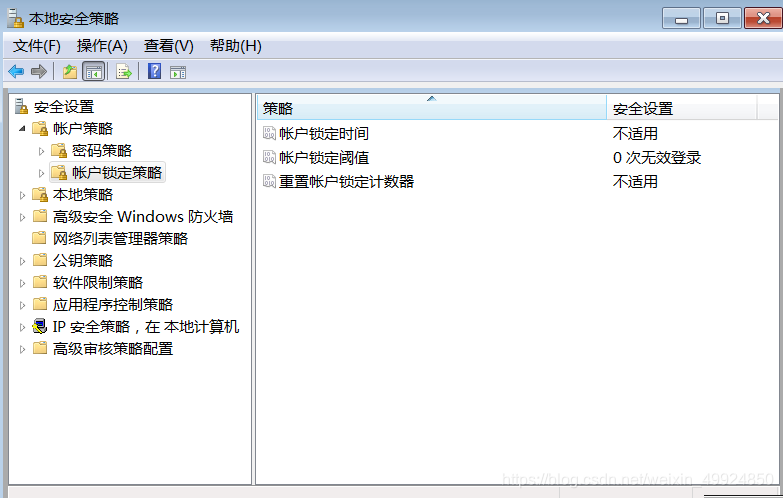Open the 查看(V) menu
Image resolution: width=783 pixels, height=498 pixels.
pyautogui.click(x=168, y=46)
